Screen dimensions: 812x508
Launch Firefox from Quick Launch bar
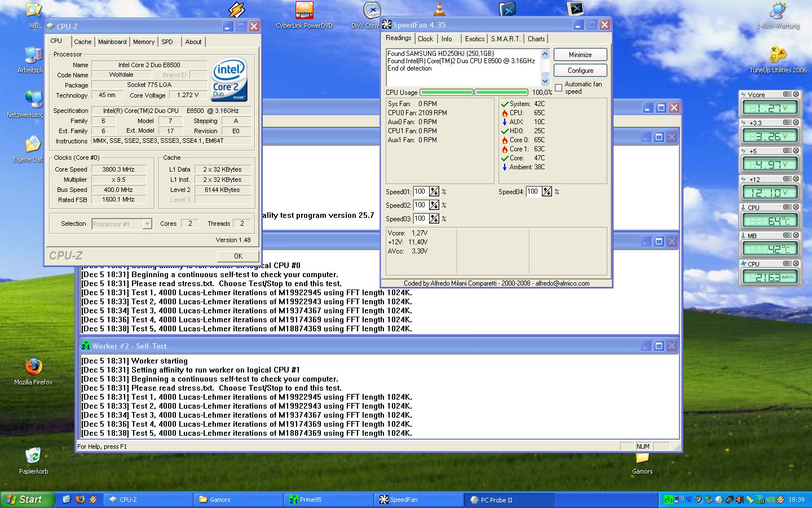(80, 500)
